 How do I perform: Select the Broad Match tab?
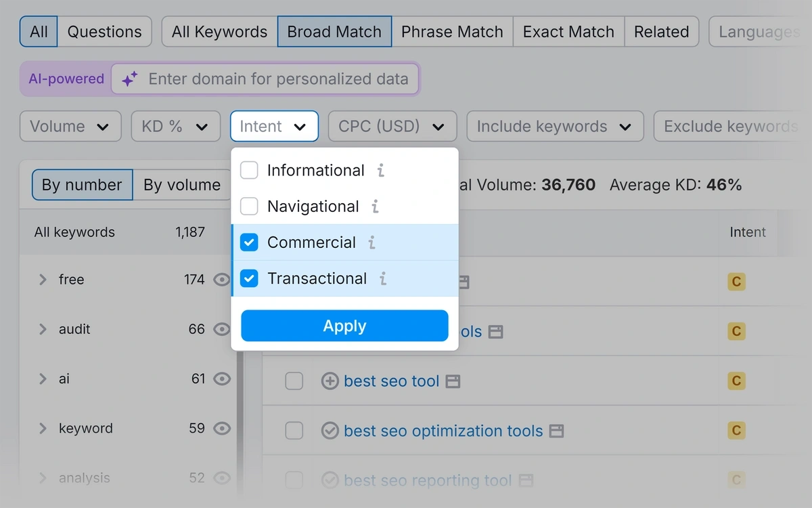tap(334, 32)
